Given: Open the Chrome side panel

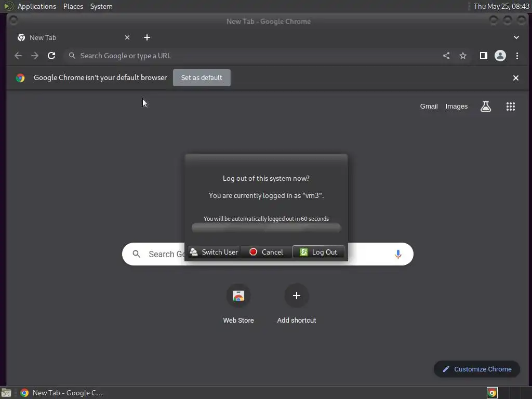Looking at the screenshot, I should point(484,56).
